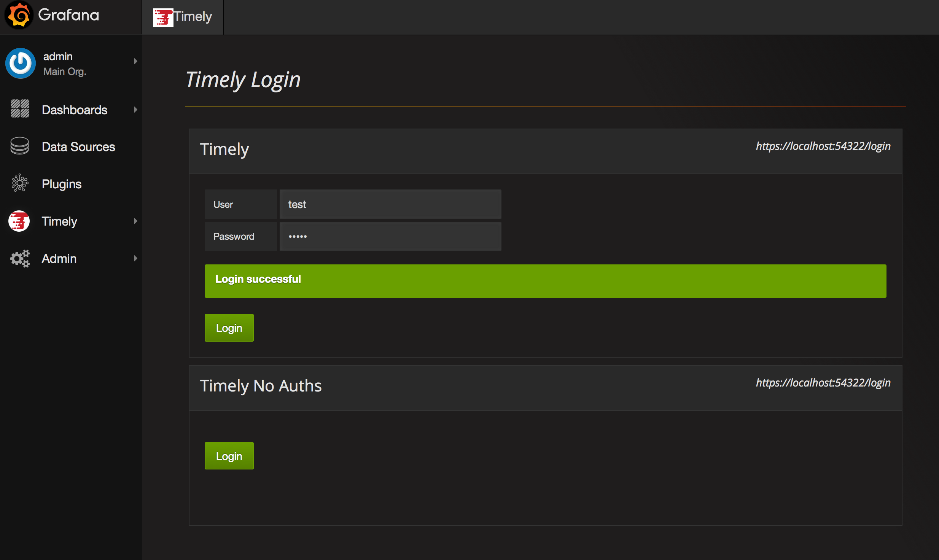
Task: Click the Main Org. organization text
Action: point(65,72)
